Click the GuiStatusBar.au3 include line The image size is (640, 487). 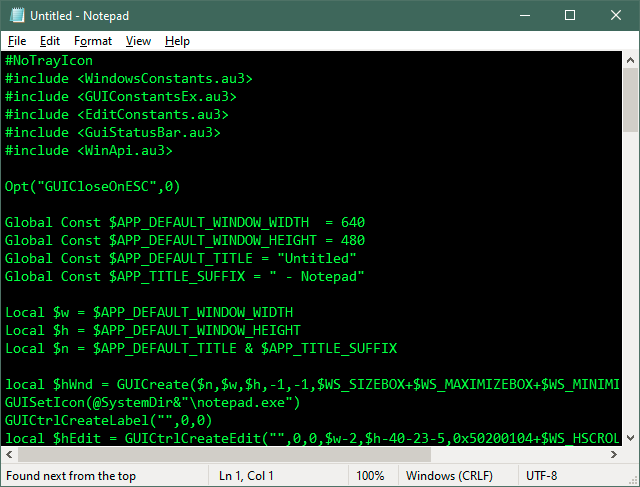[x=113, y=133]
